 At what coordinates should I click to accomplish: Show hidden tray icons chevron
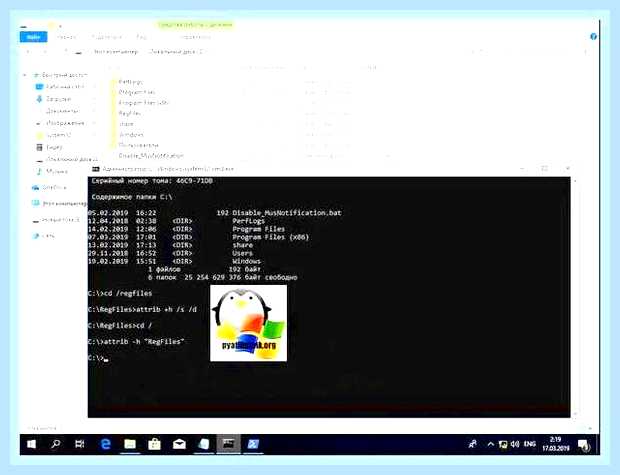click(491, 445)
